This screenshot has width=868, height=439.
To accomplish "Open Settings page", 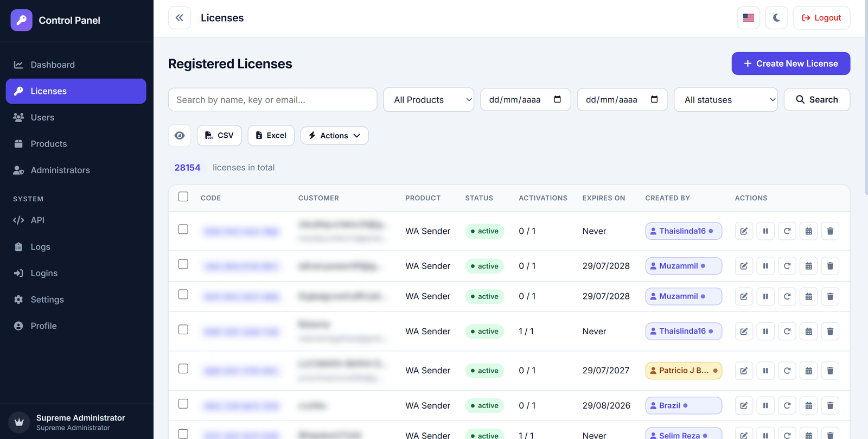I will click(x=76, y=300).
